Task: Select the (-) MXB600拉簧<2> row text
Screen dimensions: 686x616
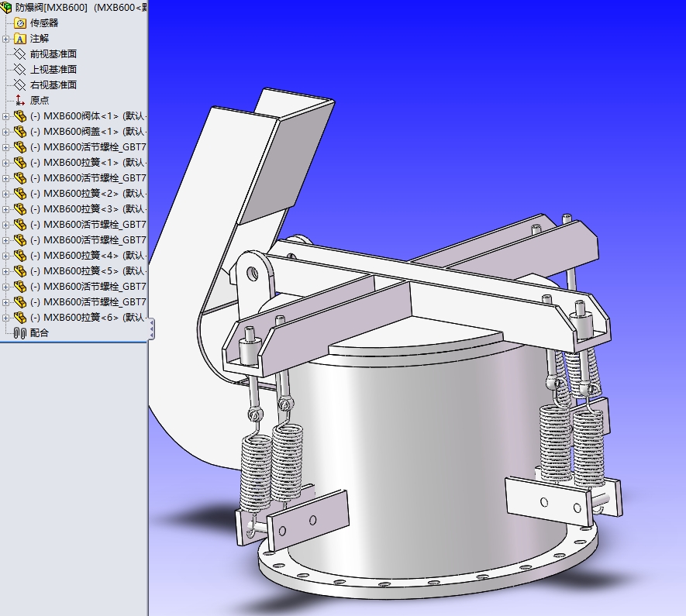Action: point(88,194)
